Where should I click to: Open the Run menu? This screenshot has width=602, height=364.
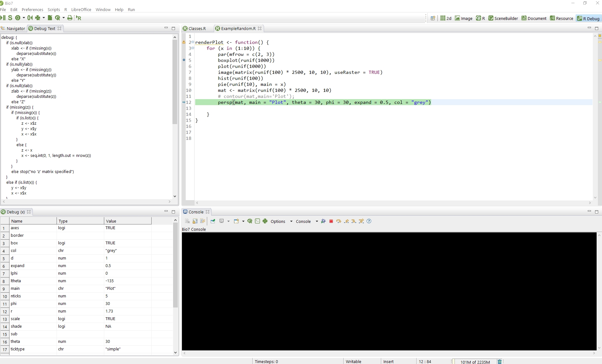[131, 9]
